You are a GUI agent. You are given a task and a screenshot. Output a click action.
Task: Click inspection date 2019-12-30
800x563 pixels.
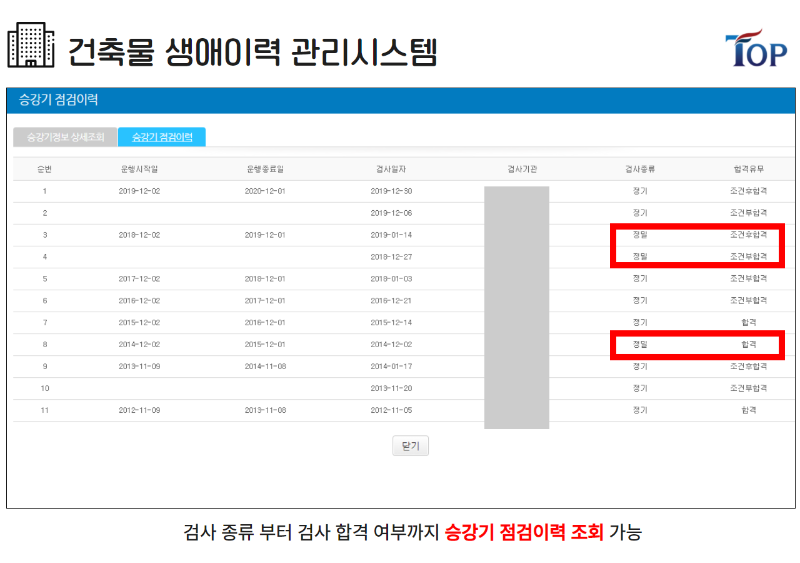(391, 191)
